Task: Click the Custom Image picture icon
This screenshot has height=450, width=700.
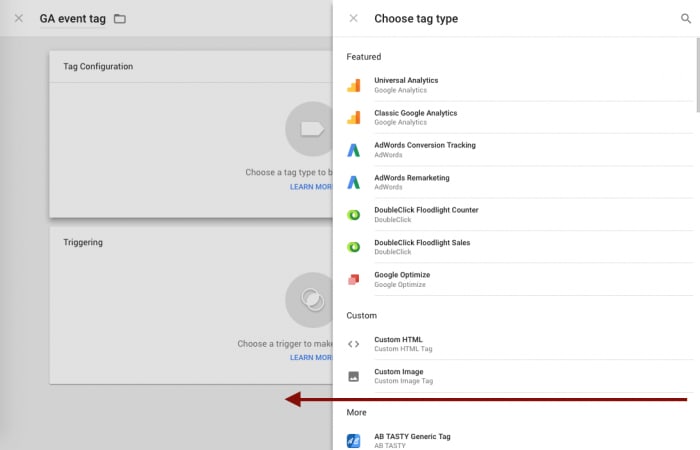Action: point(354,376)
